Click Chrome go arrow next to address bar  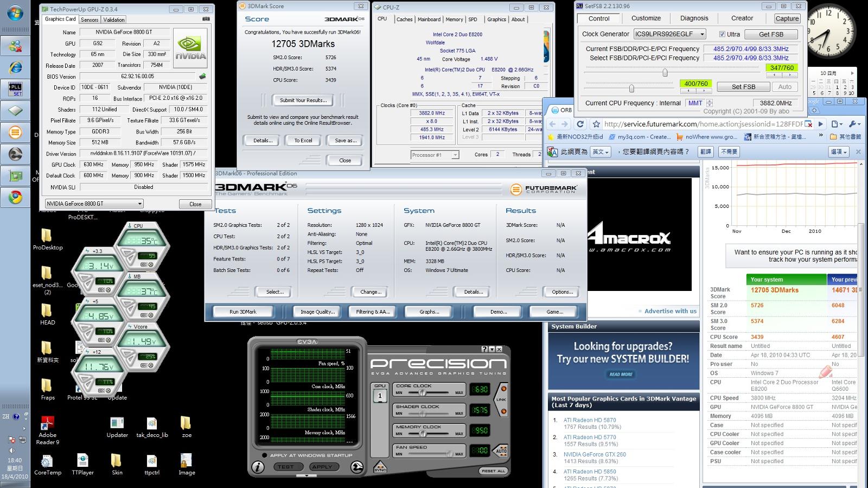click(x=820, y=124)
